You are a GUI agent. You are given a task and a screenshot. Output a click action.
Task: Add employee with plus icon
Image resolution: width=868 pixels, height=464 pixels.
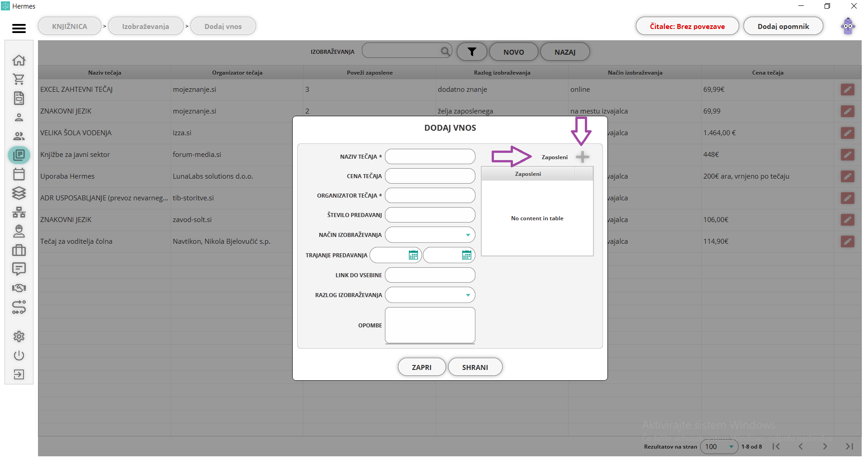[583, 157]
